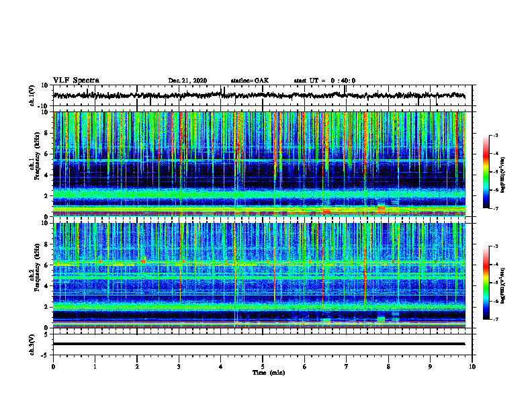The height and width of the screenshot is (411, 532).
Task: Click the ch.1 voltage waveform trace
Action: [259, 95]
